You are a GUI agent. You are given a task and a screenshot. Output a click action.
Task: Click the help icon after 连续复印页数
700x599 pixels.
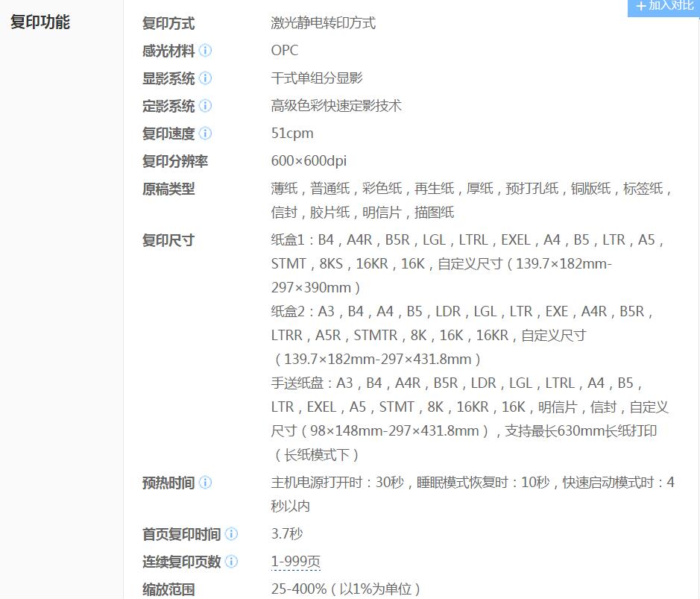231,562
